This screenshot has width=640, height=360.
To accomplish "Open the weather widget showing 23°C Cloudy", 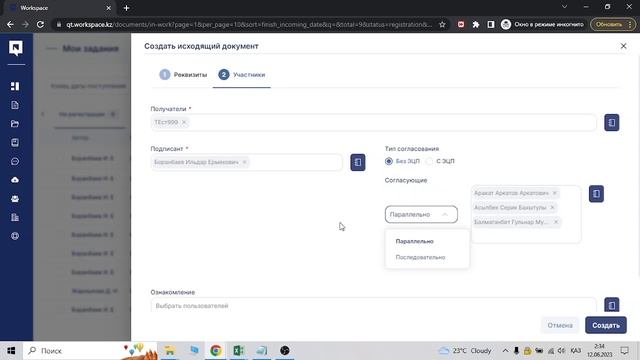I will pos(464,350).
